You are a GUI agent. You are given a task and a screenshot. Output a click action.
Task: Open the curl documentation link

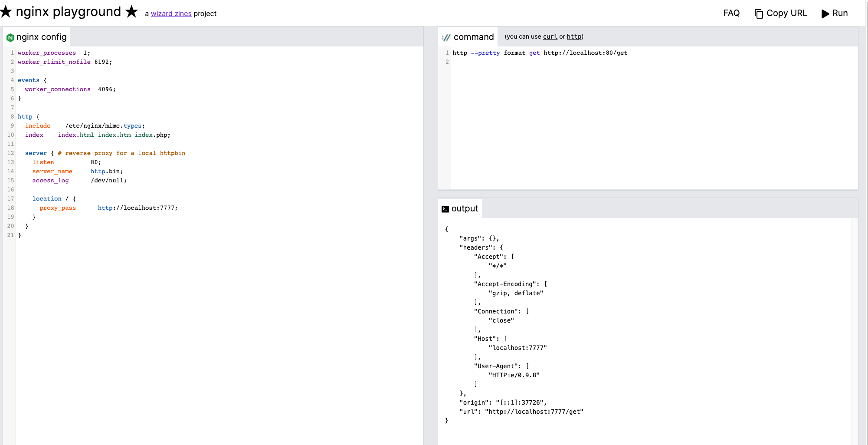(x=550, y=36)
